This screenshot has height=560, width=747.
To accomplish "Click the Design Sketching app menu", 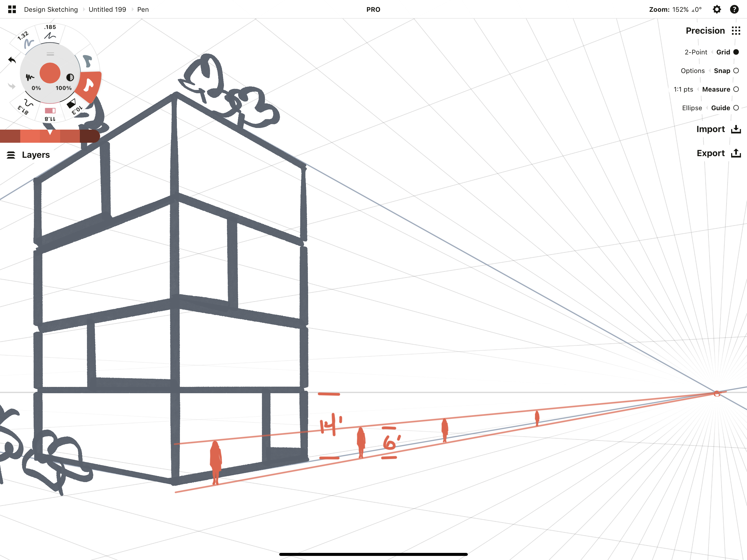I will [51, 9].
